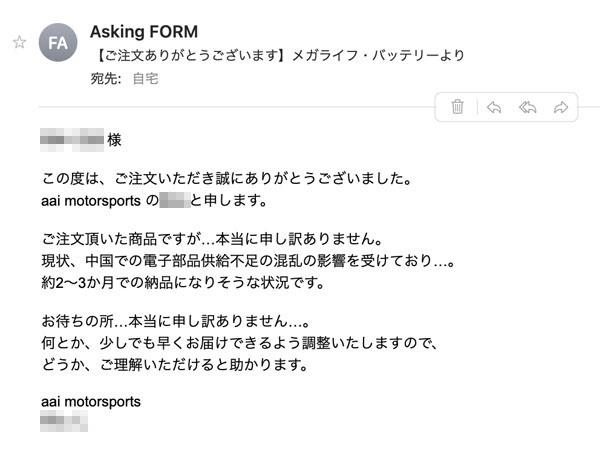Select the recipient 自宅 in the 宛先 field
The height and width of the screenshot is (450, 600).
[145, 79]
